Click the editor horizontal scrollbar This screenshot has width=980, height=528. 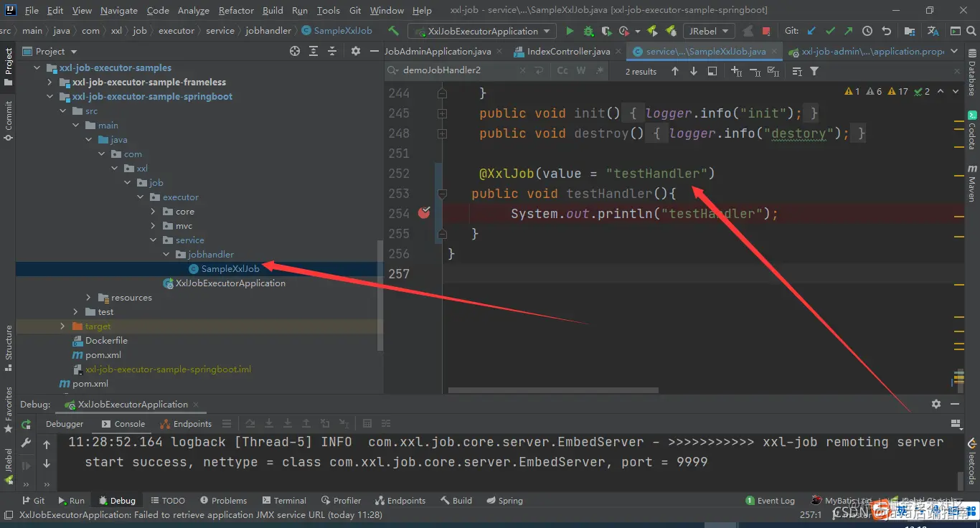(x=553, y=391)
